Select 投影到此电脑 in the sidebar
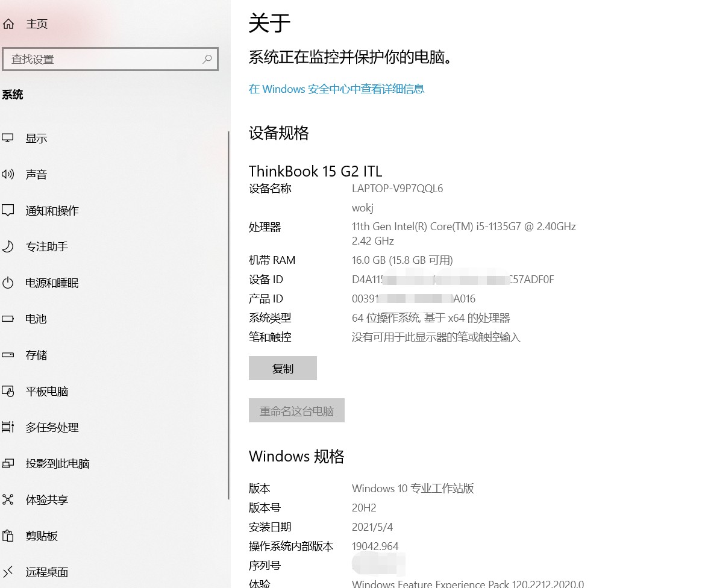This screenshot has height=588, width=705. [x=58, y=463]
